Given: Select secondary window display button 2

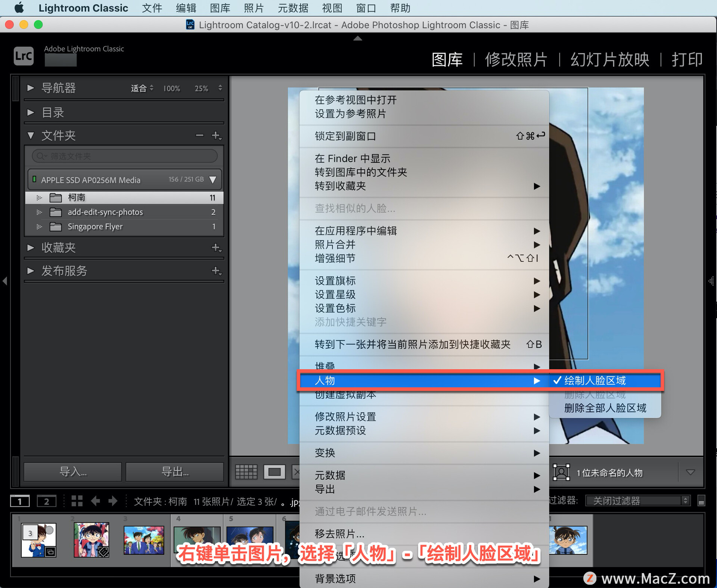Looking at the screenshot, I should tap(47, 501).
